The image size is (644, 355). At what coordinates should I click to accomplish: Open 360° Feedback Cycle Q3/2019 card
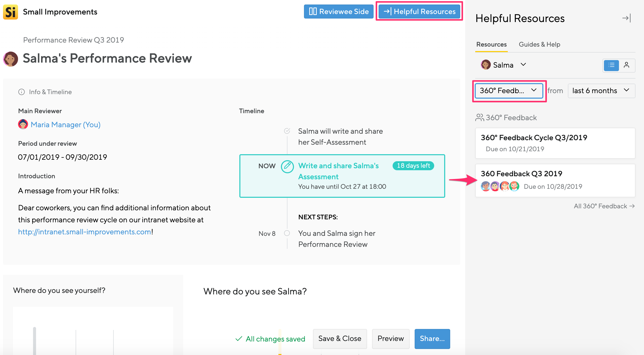pos(555,143)
